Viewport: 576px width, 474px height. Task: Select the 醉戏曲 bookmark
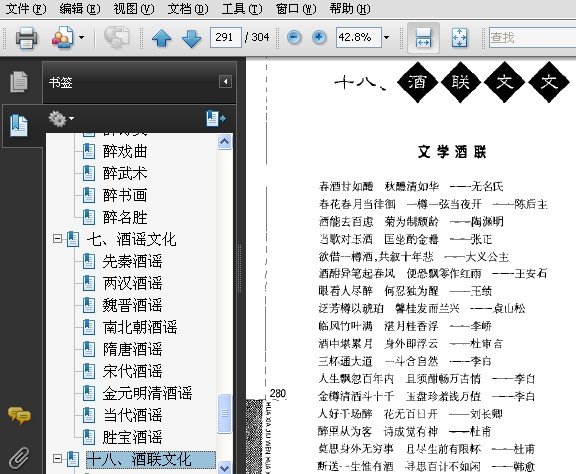125,151
